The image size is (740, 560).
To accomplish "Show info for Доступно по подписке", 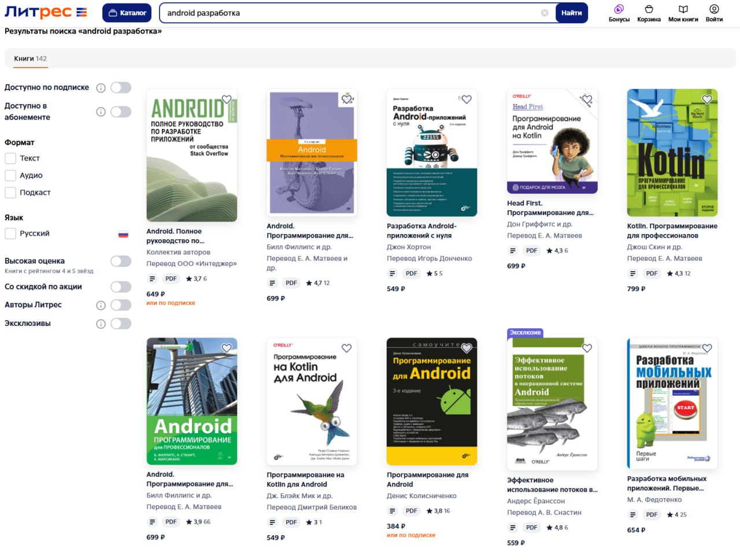I will (101, 88).
